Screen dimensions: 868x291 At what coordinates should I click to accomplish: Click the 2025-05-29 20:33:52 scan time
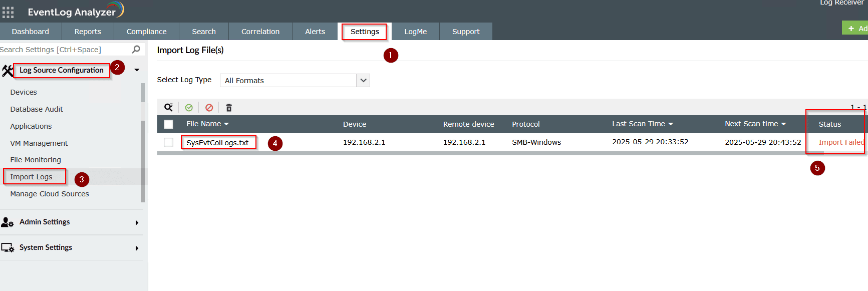pyautogui.click(x=650, y=142)
